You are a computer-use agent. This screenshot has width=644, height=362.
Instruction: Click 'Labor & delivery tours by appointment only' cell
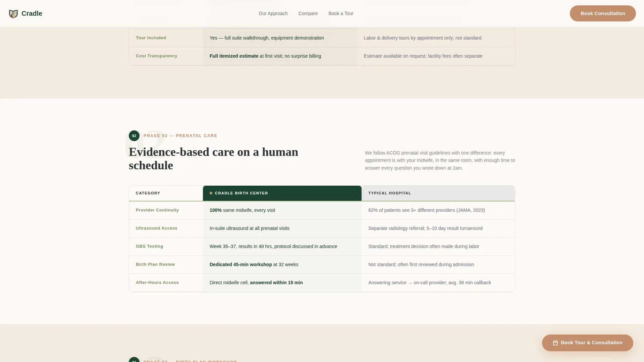[x=436, y=38]
